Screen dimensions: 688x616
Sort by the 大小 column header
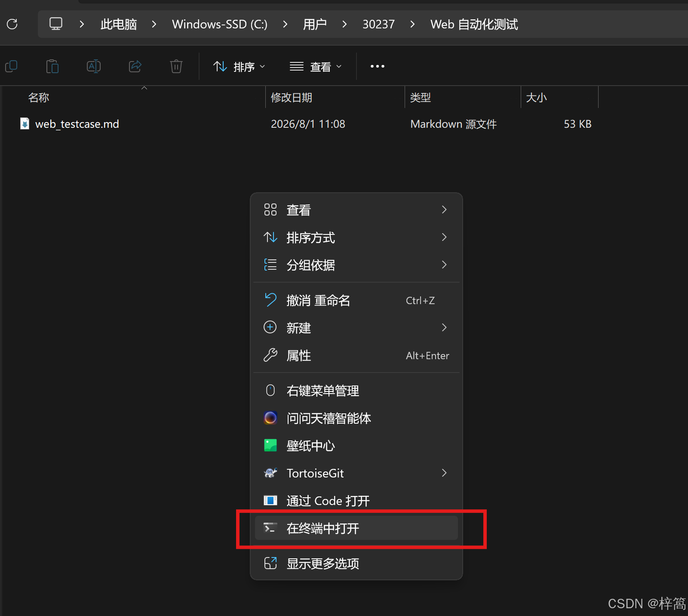[x=559, y=97]
